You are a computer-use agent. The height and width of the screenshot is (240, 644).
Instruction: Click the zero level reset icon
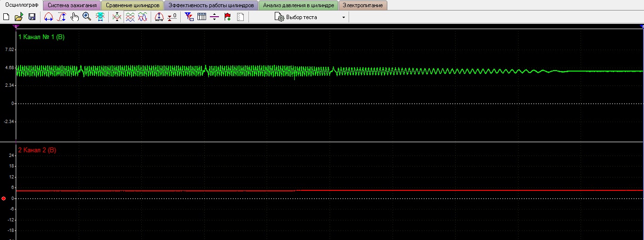172,17
